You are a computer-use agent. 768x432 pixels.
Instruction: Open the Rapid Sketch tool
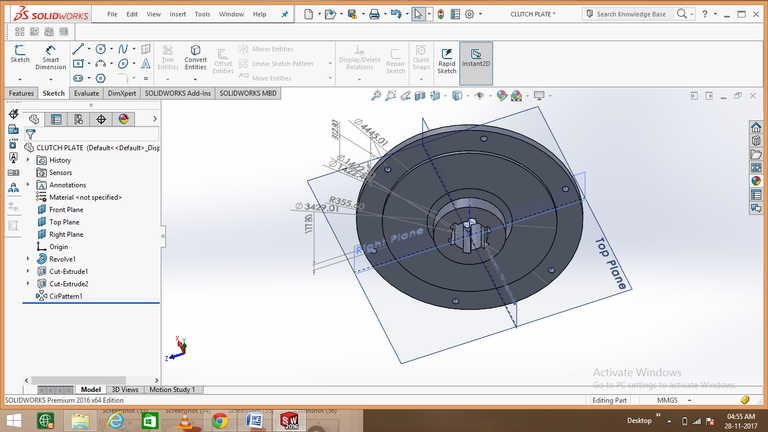447,58
